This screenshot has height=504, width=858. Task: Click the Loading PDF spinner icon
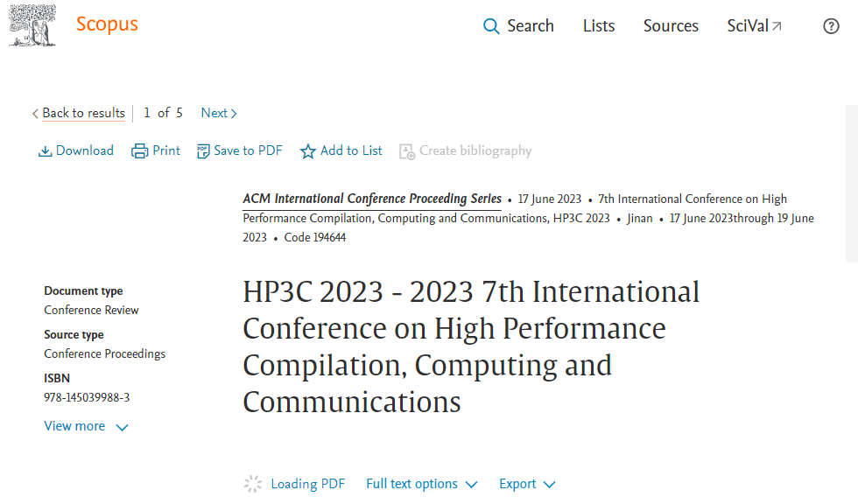[253, 484]
